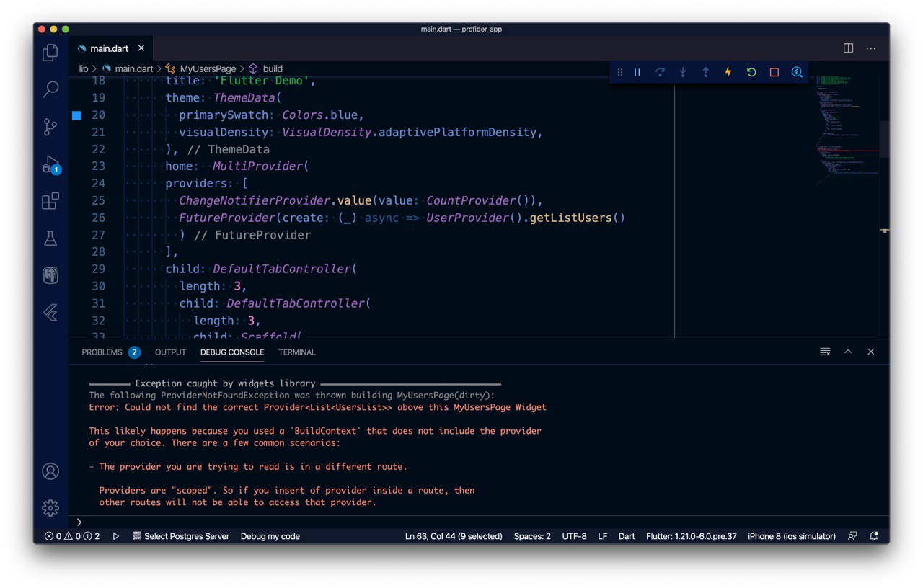Switch to the DEBUG CONSOLE tab
Viewport: 923px width, 588px height.
coord(232,352)
